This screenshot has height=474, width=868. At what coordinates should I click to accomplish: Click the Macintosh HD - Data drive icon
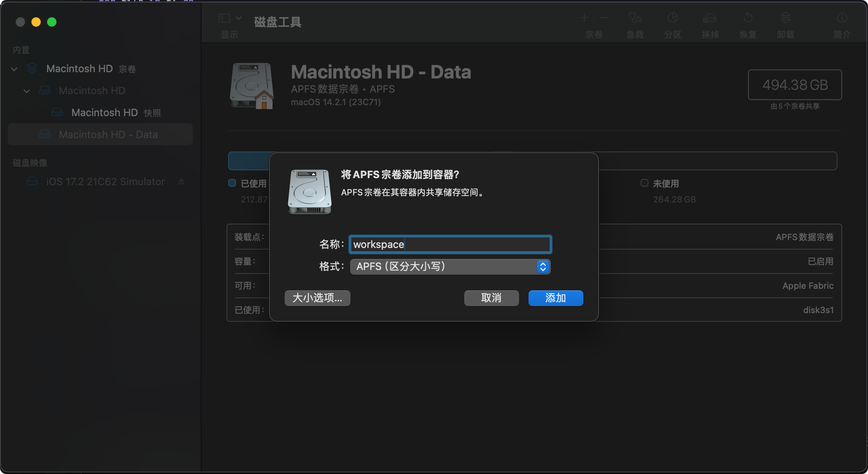click(252, 86)
